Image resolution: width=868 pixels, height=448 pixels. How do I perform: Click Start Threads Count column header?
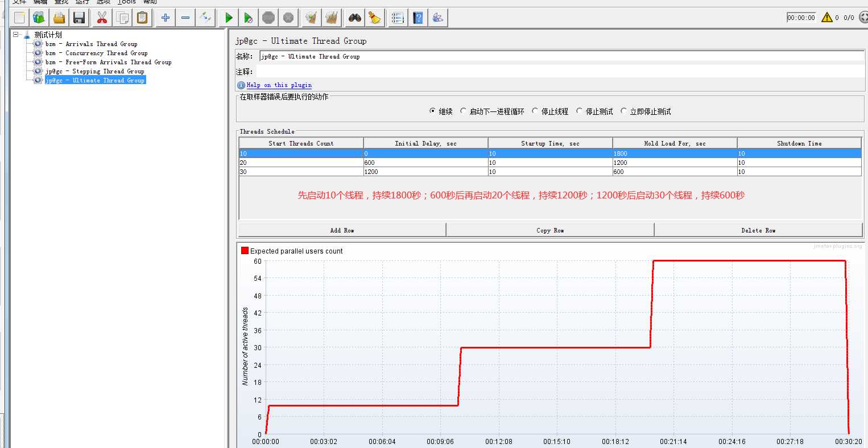click(301, 143)
